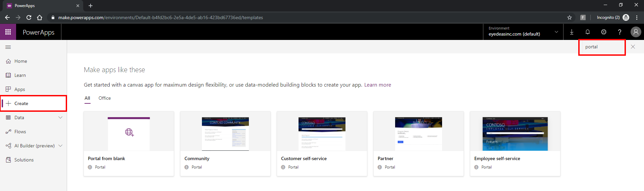This screenshot has width=644, height=191.
Task: Click the globe icon under Partner
Action: pos(380,167)
